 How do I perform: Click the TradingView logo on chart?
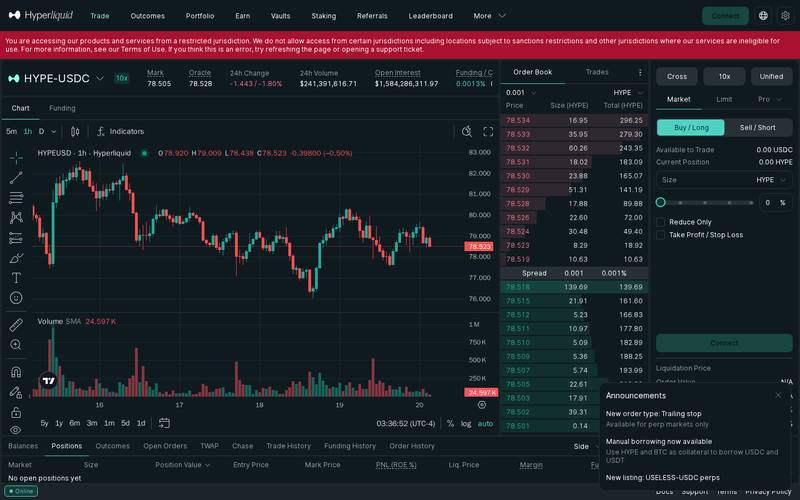(x=48, y=381)
